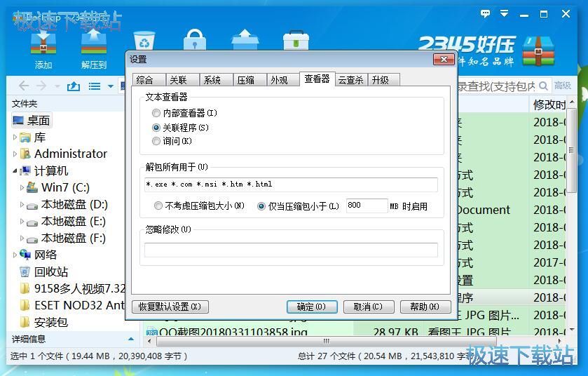Click the 恢复默认设置 button
The height and width of the screenshot is (376, 588).
(x=170, y=307)
